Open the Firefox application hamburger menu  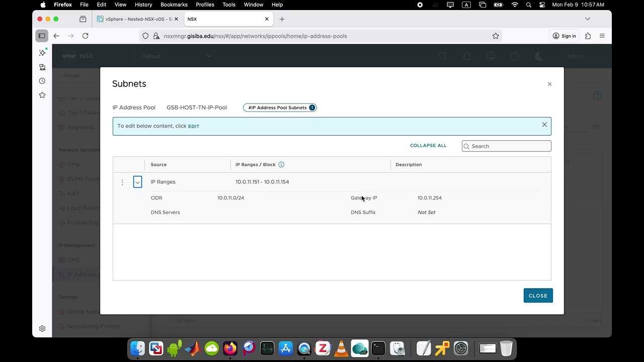pos(602,36)
